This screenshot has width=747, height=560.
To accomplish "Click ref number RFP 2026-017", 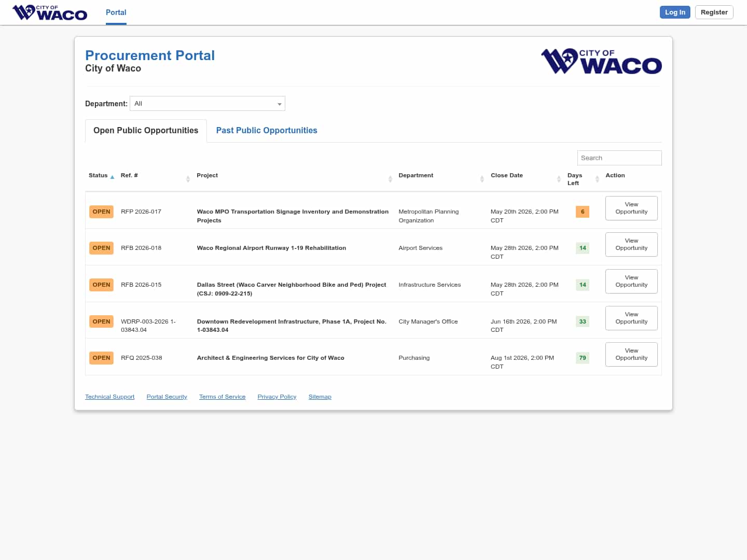I will (141, 212).
